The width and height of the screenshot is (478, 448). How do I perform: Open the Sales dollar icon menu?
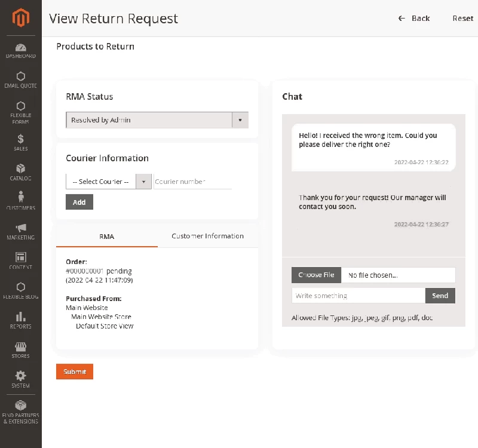click(x=21, y=139)
